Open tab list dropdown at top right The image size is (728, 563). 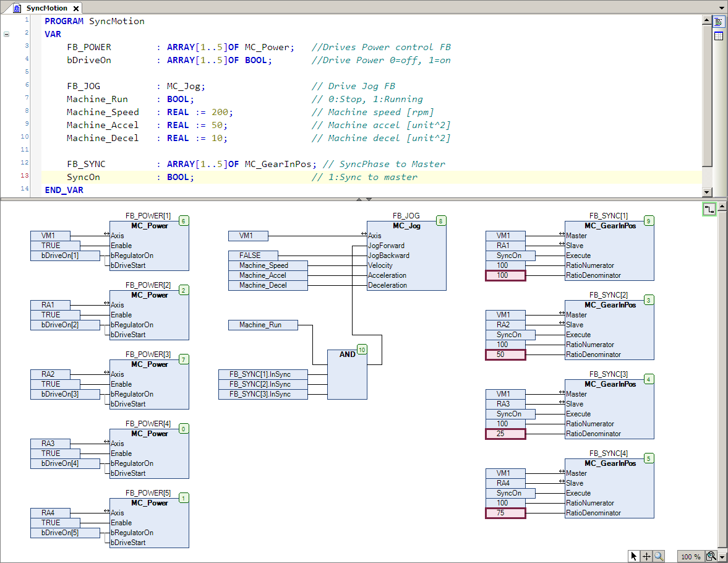tap(721, 7)
